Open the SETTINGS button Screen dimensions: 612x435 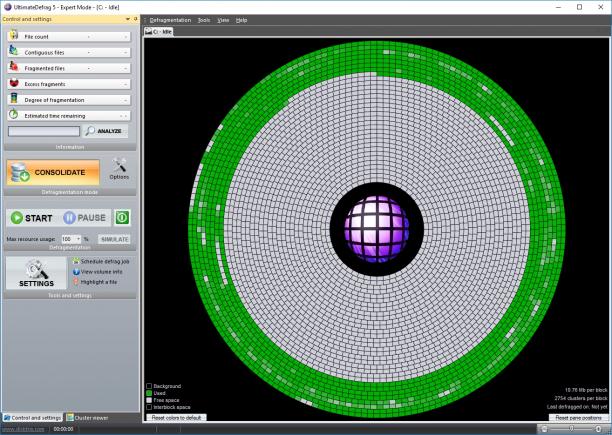[36, 273]
